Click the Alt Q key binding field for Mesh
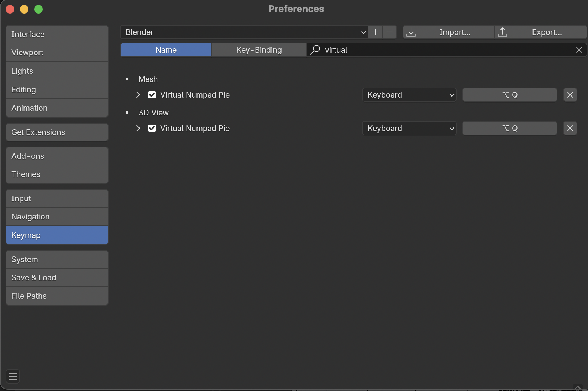The image size is (588, 391). 509,95
